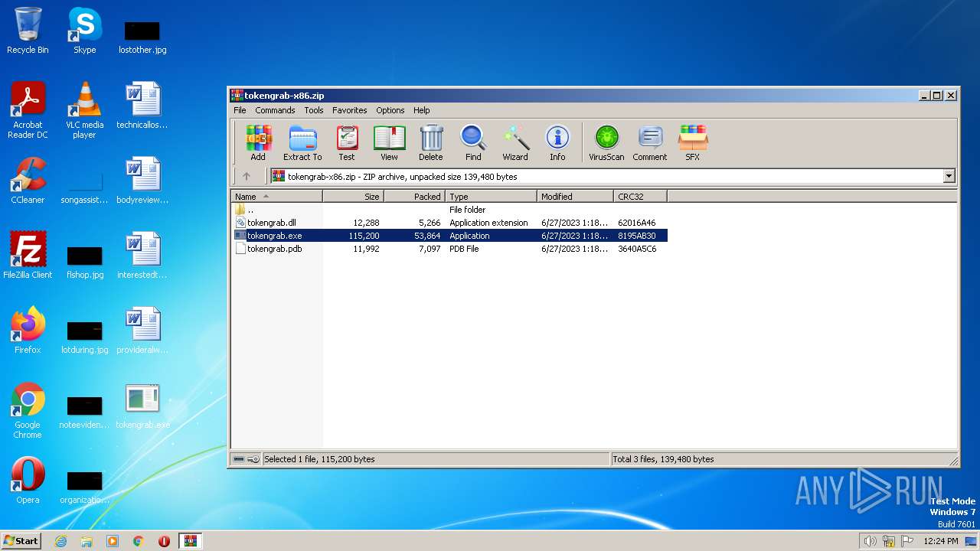Image resolution: width=980 pixels, height=551 pixels.
Task: Open the Commands menu
Action: pyautogui.click(x=275, y=110)
